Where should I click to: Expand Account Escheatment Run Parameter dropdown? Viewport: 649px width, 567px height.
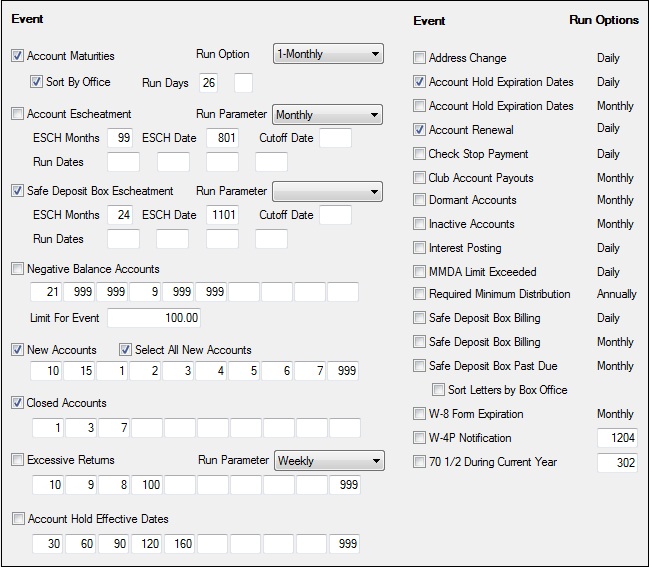[328, 115]
